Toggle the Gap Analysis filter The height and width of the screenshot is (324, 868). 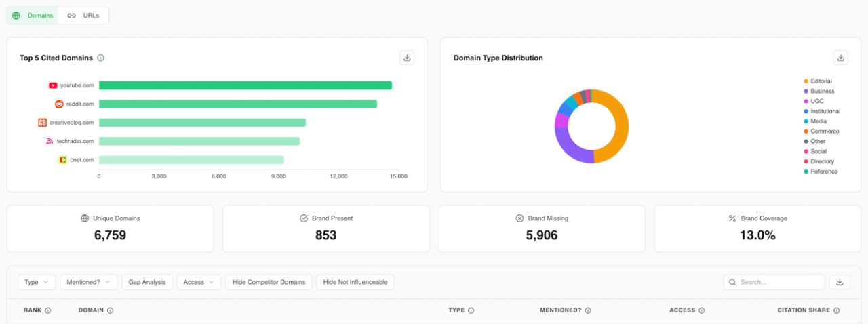coord(147,282)
